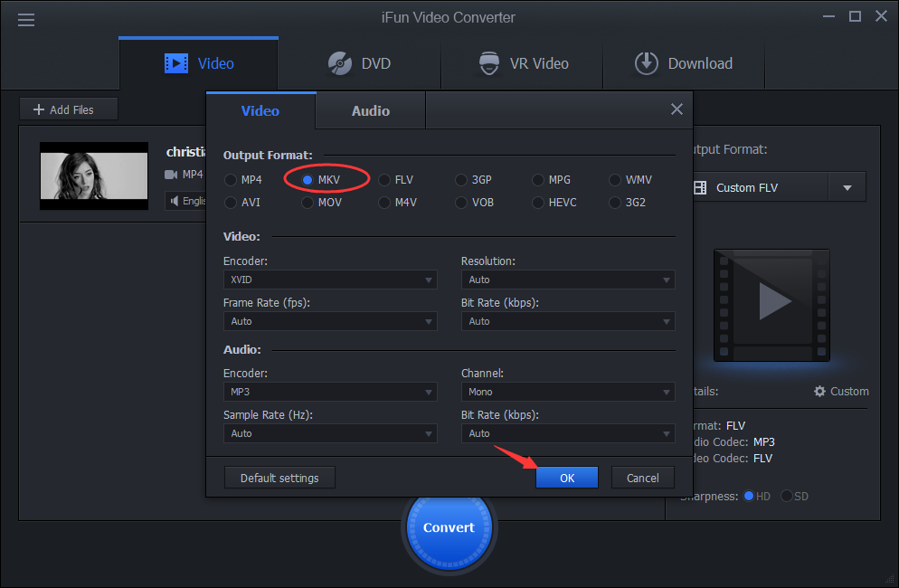The height and width of the screenshot is (588, 899).
Task: Click the video file thumbnail
Action: click(x=94, y=175)
